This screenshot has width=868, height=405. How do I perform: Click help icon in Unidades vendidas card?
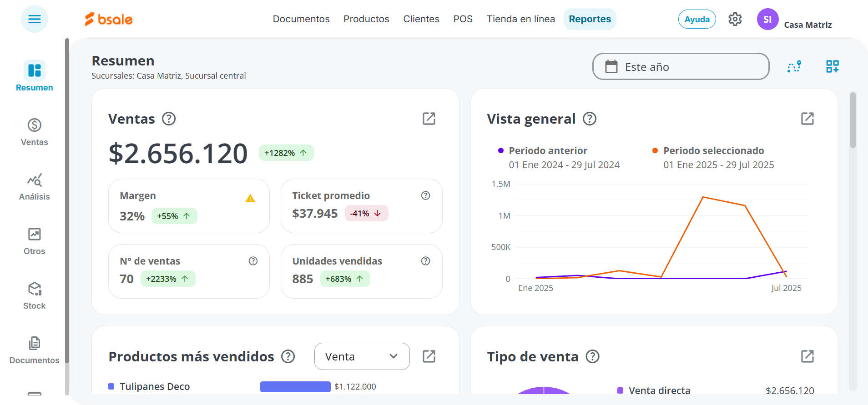click(426, 261)
